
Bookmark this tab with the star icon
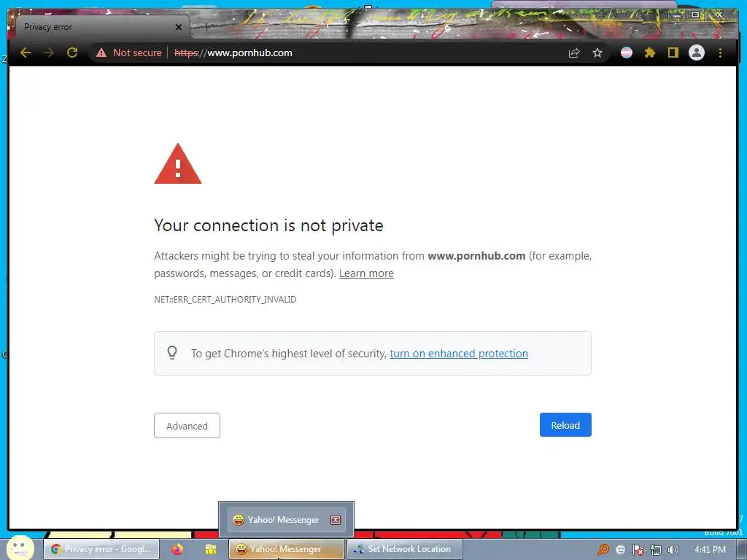(x=597, y=52)
